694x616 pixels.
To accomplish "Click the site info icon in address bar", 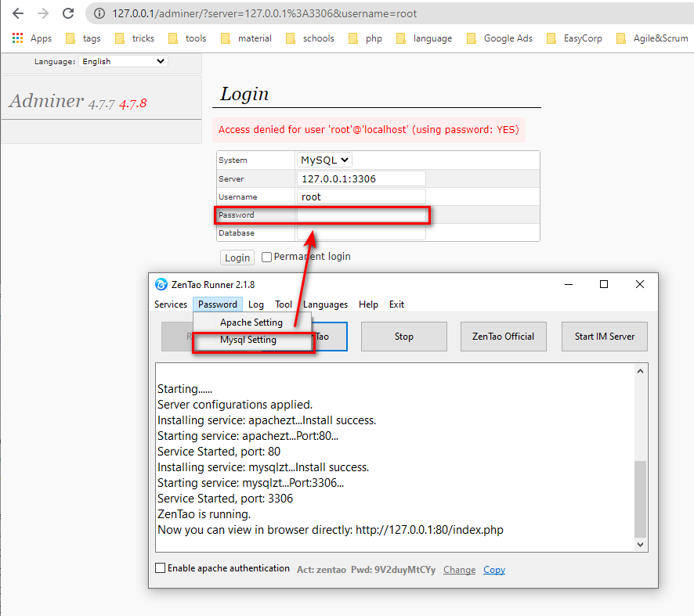I will coord(99,13).
